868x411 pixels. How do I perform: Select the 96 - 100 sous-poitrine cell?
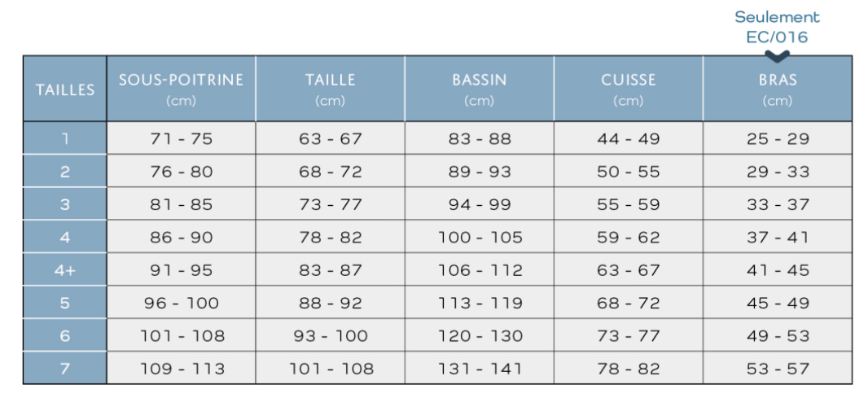181,303
